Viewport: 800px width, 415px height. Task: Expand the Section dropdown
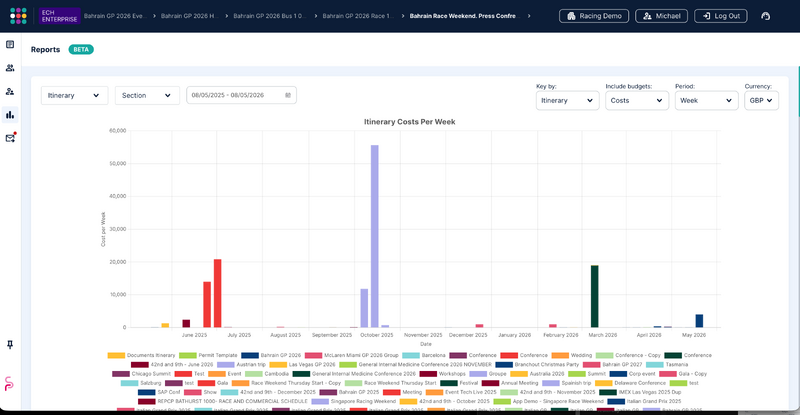pyautogui.click(x=147, y=95)
